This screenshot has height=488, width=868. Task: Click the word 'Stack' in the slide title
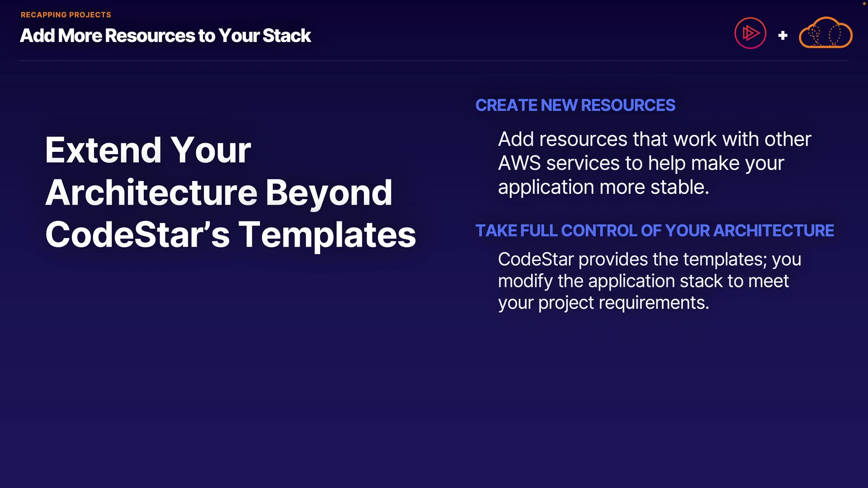click(287, 36)
